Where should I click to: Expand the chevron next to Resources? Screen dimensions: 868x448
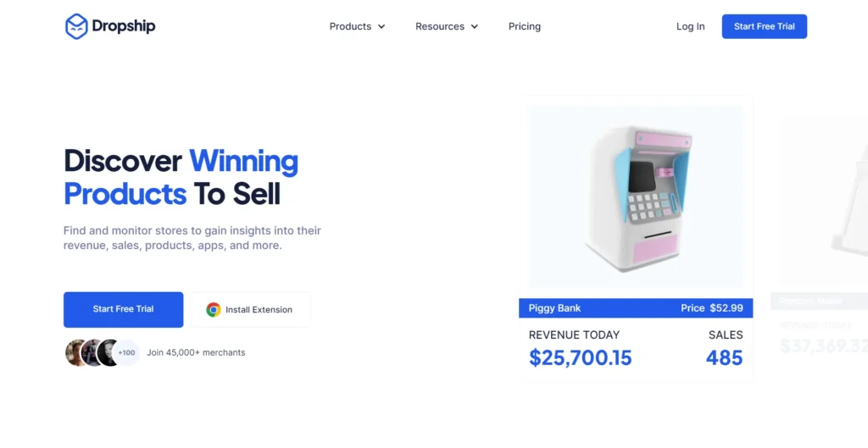pos(475,27)
